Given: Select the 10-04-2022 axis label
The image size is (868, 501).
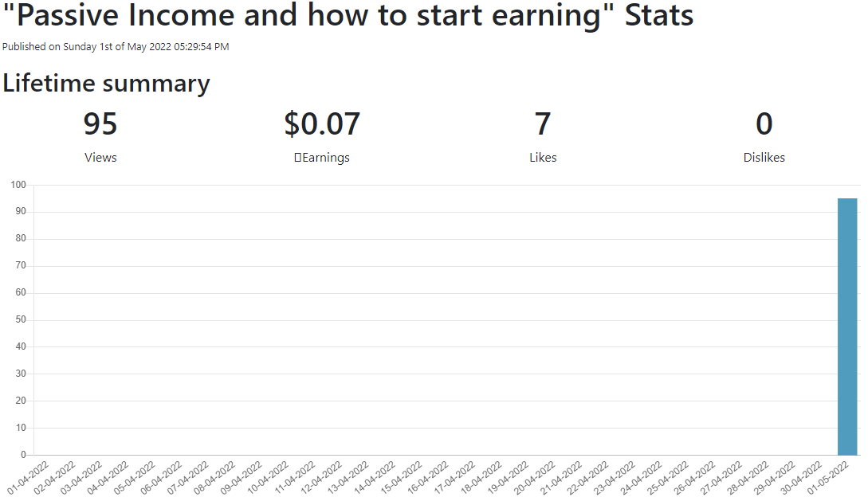Looking at the screenshot, I should 269,477.
